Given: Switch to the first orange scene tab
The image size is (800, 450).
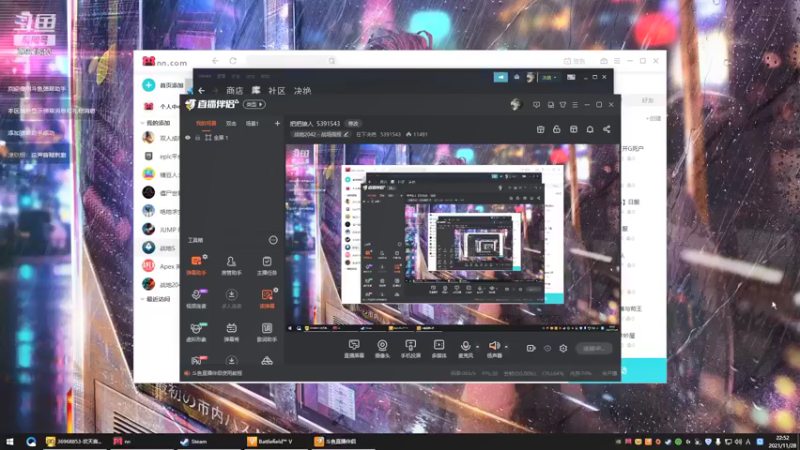Looking at the screenshot, I should 206,123.
